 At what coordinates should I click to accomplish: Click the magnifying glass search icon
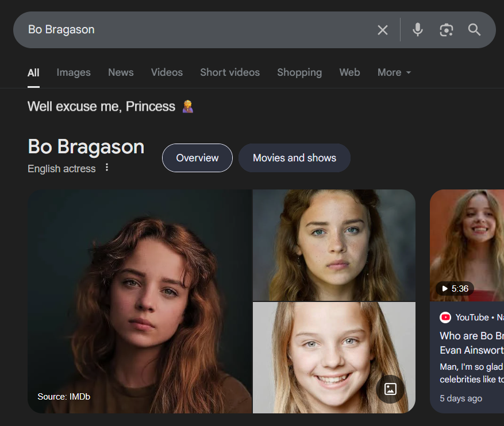tap(474, 30)
